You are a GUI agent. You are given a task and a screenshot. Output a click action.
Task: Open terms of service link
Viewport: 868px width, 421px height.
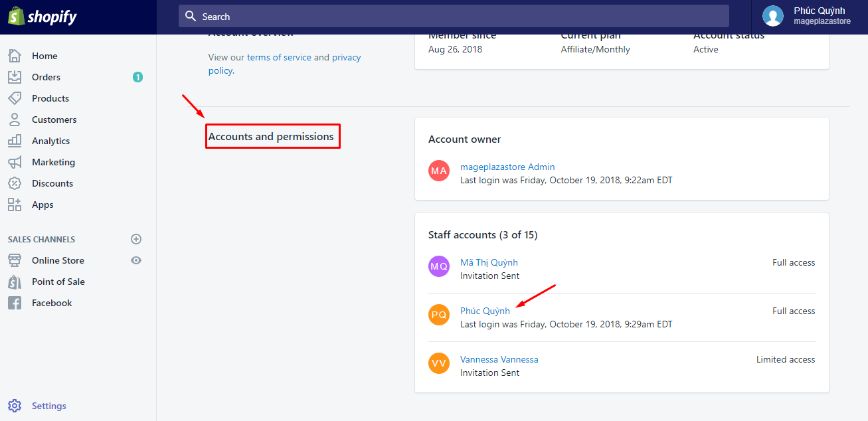click(279, 57)
